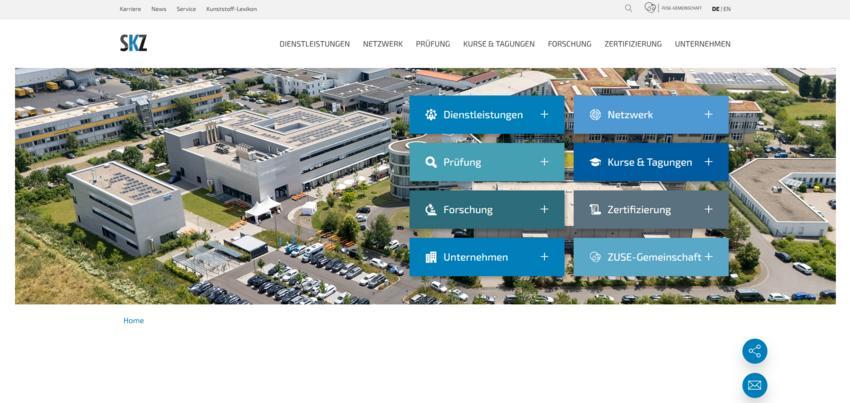Screen dimensions: 850x403
Task: Click the ZUSE-Gemeinschaft header logo
Action: (x=673, y=8)
